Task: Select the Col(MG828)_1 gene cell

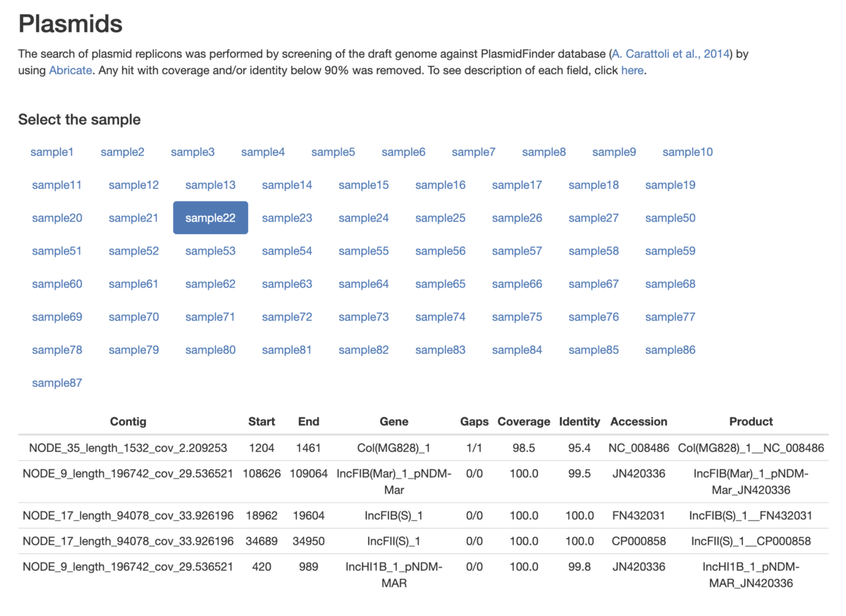Action: click(394, 448)
